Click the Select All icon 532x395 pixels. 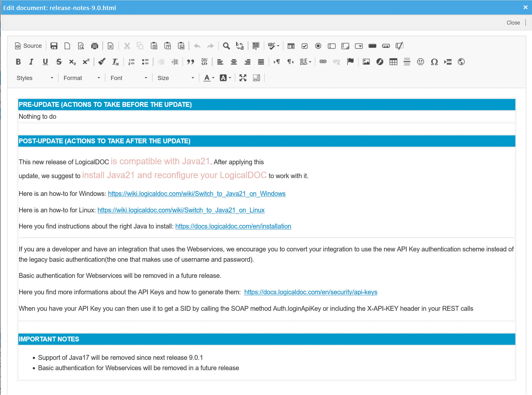tap(256, 46)
